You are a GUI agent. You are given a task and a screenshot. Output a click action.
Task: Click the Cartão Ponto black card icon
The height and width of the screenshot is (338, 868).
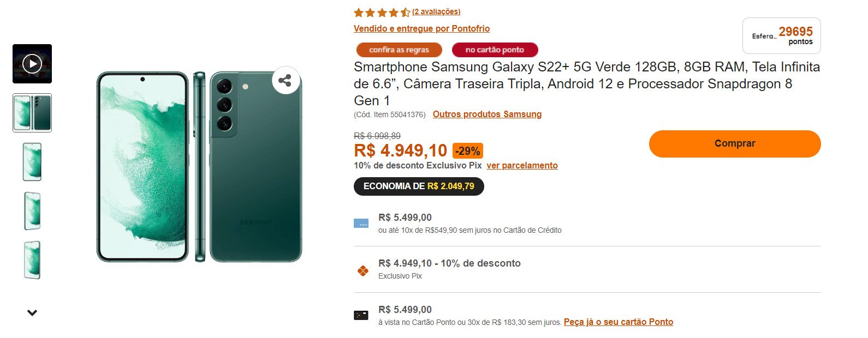click(x=361, y=316)
